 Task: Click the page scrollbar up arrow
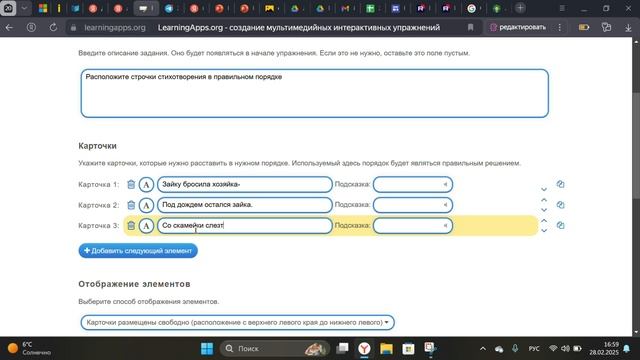pos(636,41)
